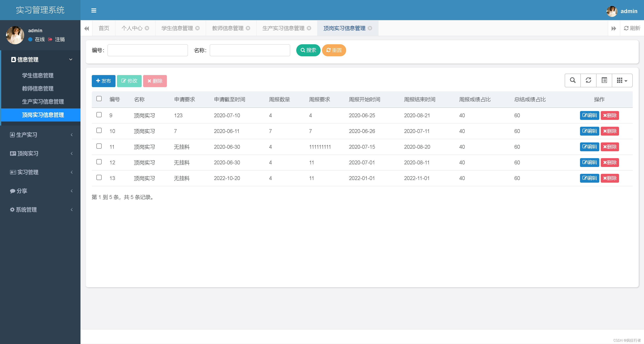The image size is (644, 344).
Task: Check the checkbox for row 9
Action: click(x=99, y=115)
